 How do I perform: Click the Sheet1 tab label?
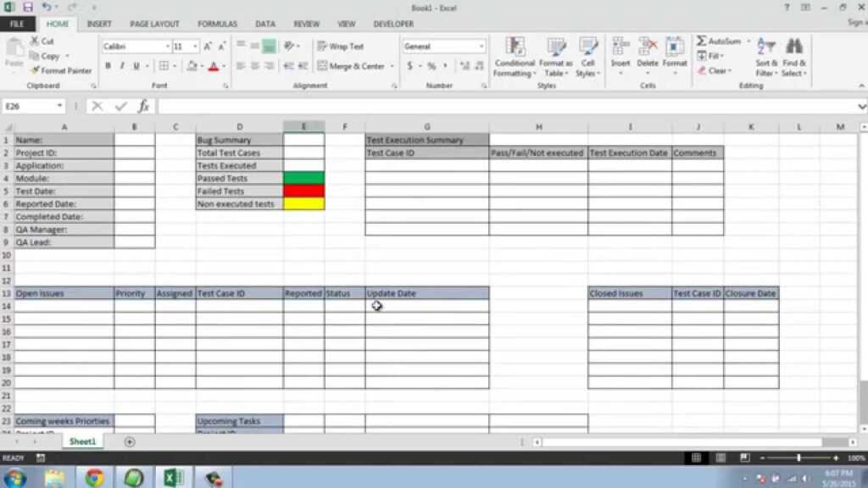pos(82,441)
